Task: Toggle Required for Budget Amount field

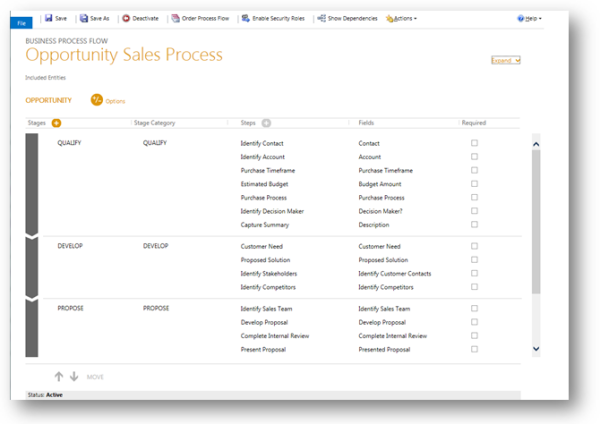Action: (474, 184)
